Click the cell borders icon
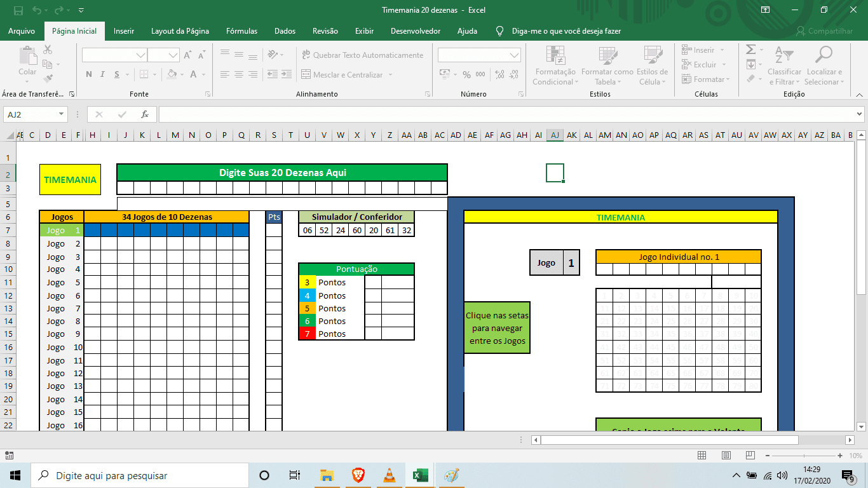This screenshot has width=868, height=488. tap(144, 74)
